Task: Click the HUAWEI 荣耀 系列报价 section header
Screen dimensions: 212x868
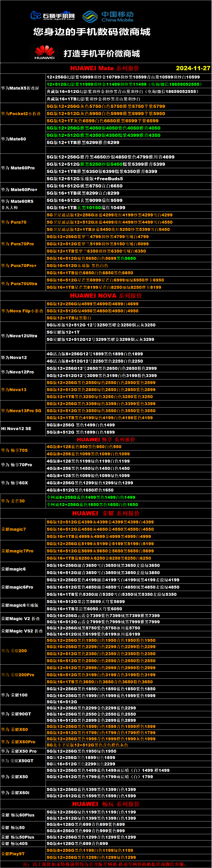Action: [x=106, y=513]
